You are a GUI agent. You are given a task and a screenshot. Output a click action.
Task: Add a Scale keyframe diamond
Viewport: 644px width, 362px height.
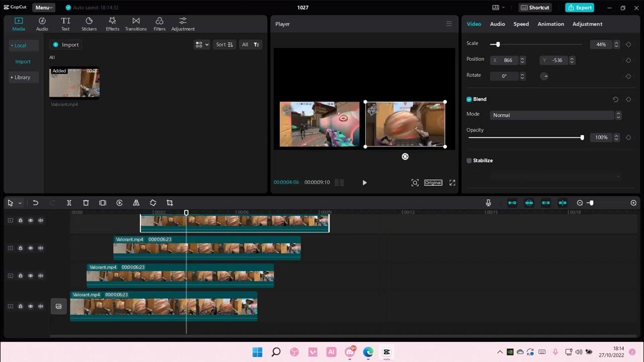(x=628, y=44)
